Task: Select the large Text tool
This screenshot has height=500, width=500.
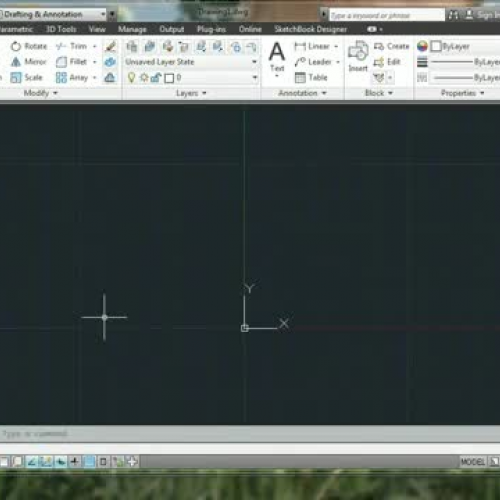Action: coord(277,57)
